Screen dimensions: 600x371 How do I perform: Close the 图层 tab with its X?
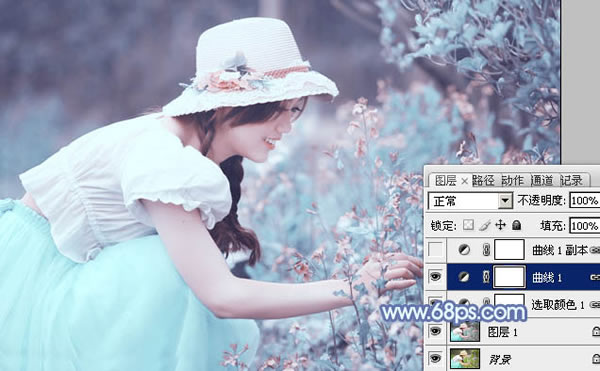click(x=464, y=181)
